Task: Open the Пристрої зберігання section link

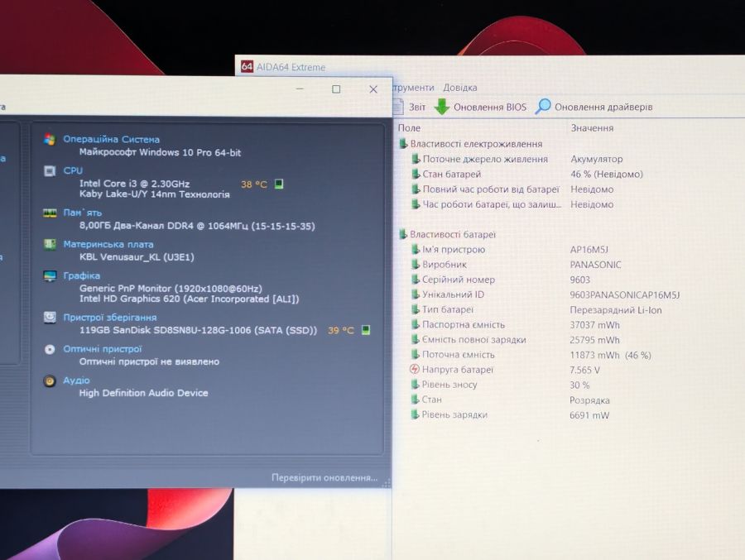Action: (x=110, y=318)
